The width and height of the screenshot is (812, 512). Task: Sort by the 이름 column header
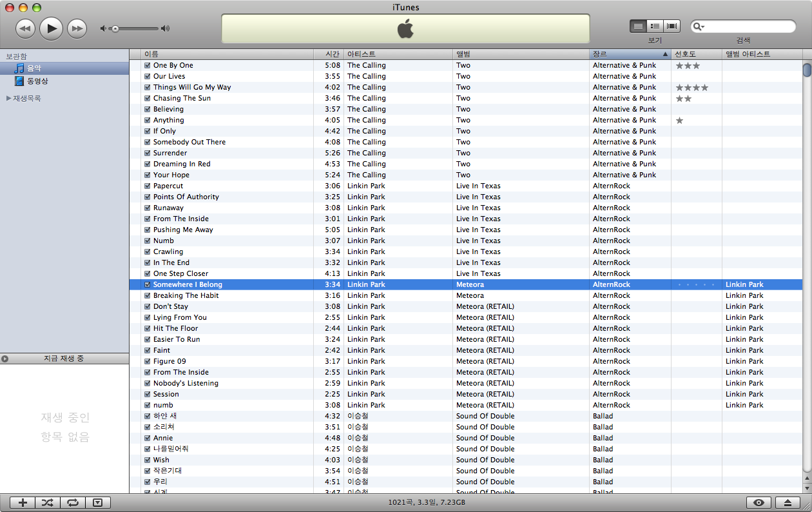point(227,54)
